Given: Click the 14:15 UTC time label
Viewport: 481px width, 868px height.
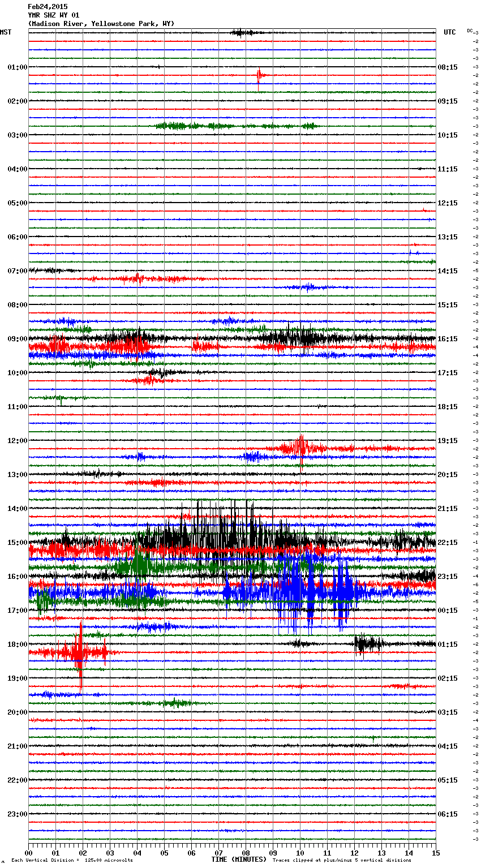Looking at the screenshot, I should pos(448,270).
